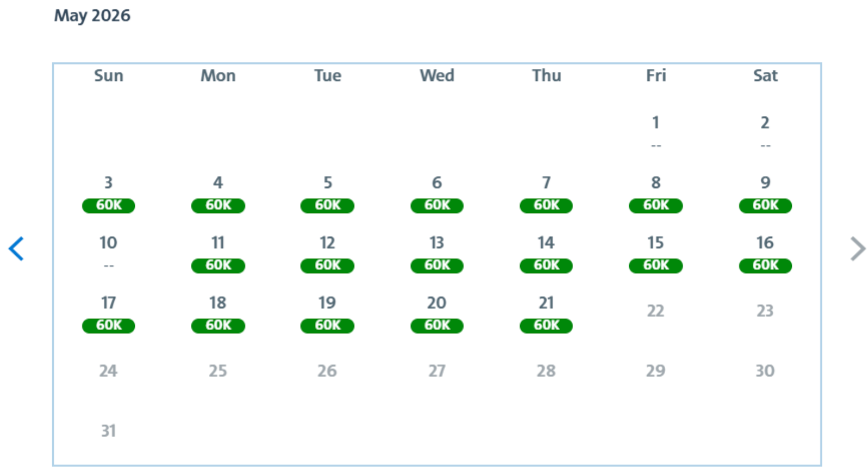This screenshot has height=474, width=868.
Task: Select May 19 date
Action: 327,314
